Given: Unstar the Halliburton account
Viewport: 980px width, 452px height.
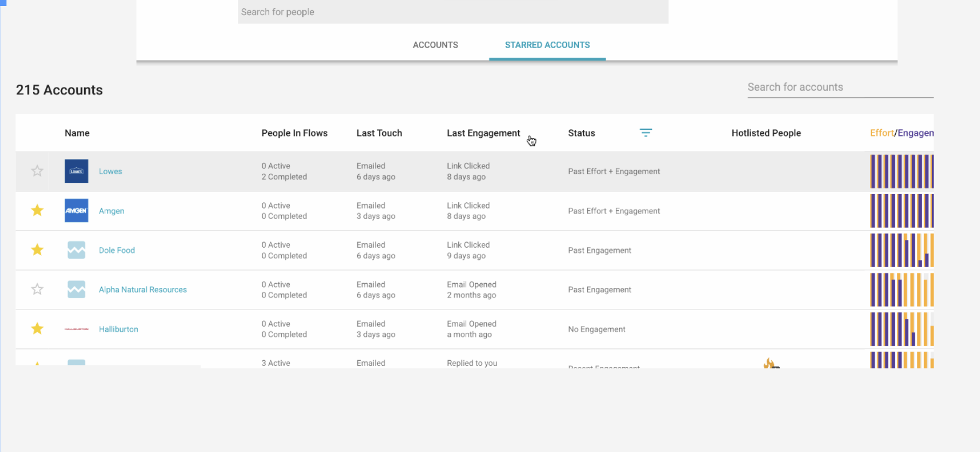Looking at the screenshot, I should 37,328.
